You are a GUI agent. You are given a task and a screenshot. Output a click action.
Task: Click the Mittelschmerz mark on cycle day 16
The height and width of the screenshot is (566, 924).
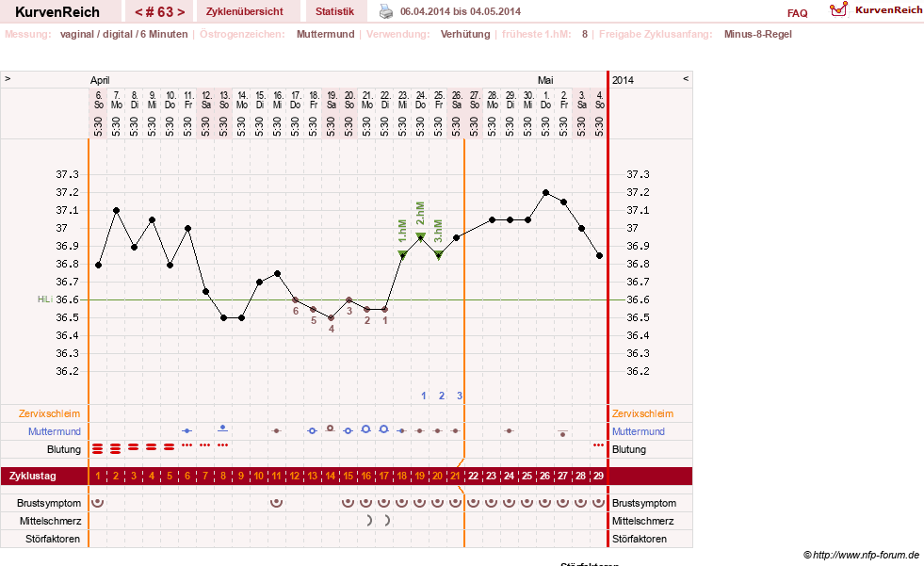369,520
